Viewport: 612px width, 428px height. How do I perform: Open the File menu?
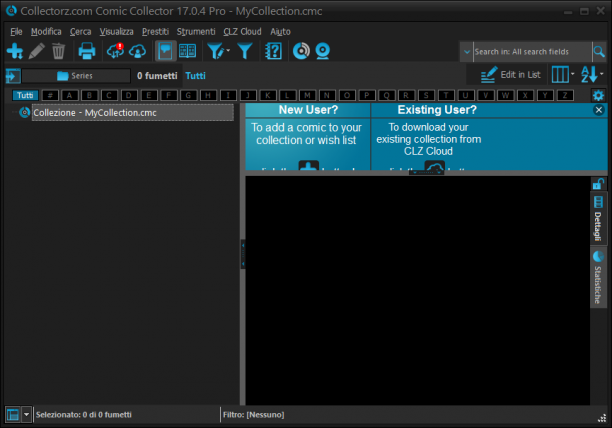pyautogui.click(x=16, y=32)
